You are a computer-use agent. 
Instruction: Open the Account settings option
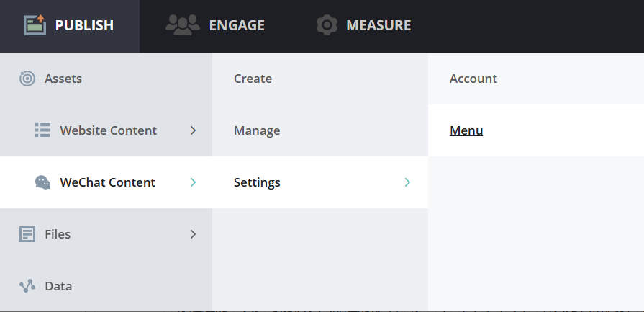point(473,79)
